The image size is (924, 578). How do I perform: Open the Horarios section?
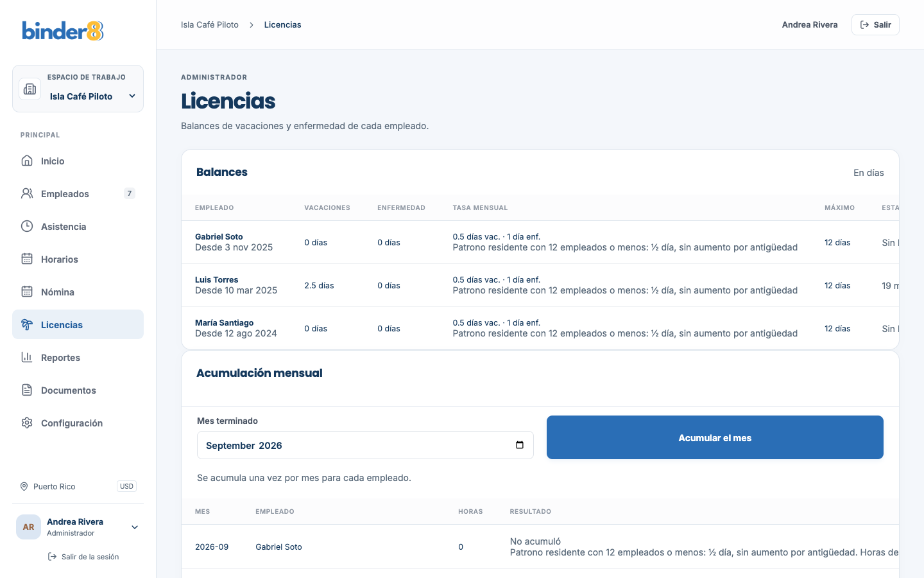pyautogui.click(x=78, y=259)
